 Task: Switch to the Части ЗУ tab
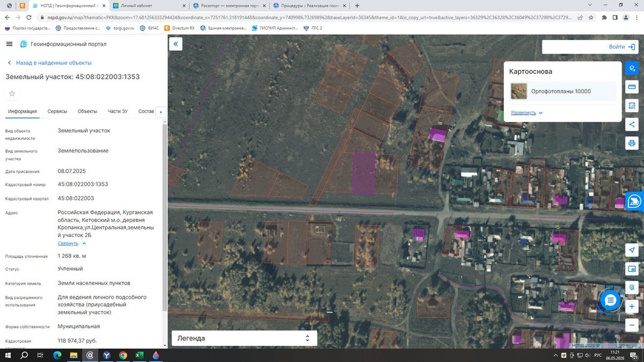click(x=118, y=112)
